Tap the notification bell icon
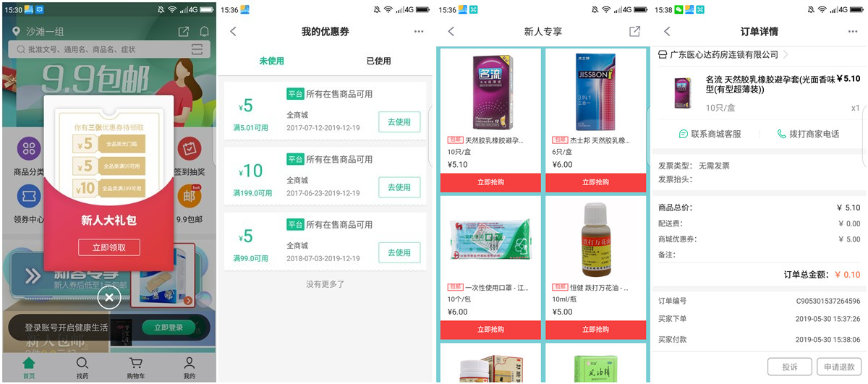The image size is (868, 384). 204,32
